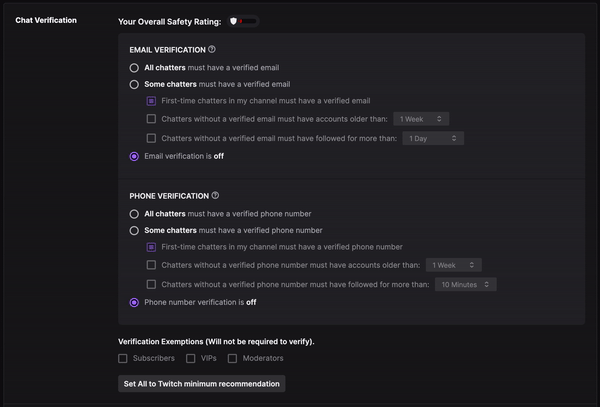Check the Moderators exemption checkbox

(x=232, y=358)
